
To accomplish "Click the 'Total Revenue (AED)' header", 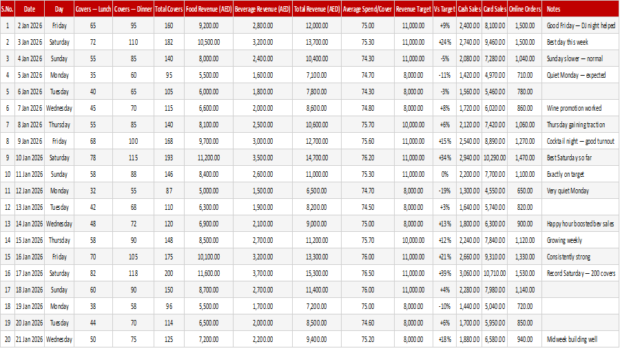I will pos(317,9).
